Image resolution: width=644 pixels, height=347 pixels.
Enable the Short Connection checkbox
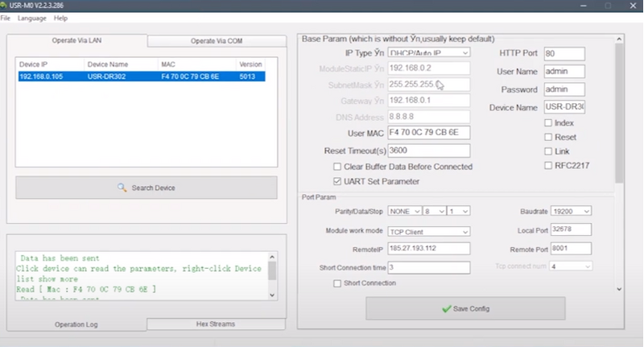[337, 283]
